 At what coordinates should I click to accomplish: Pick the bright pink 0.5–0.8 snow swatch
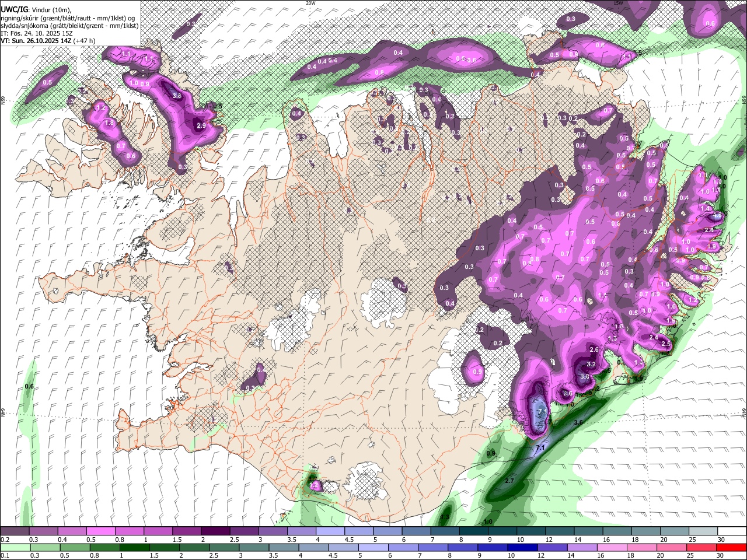[100, 531]
